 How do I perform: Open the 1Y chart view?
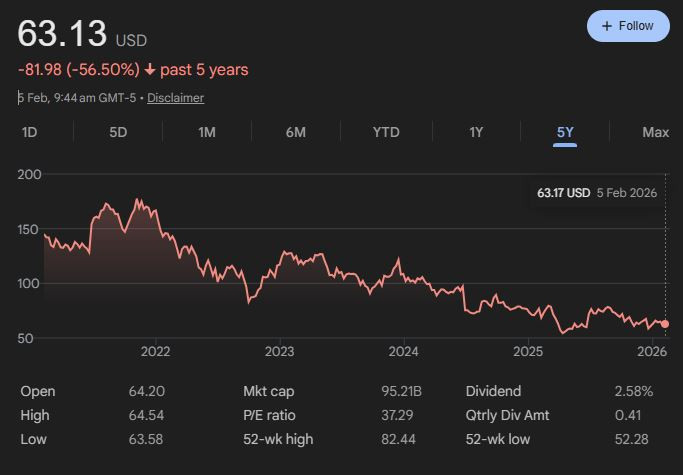476,132
